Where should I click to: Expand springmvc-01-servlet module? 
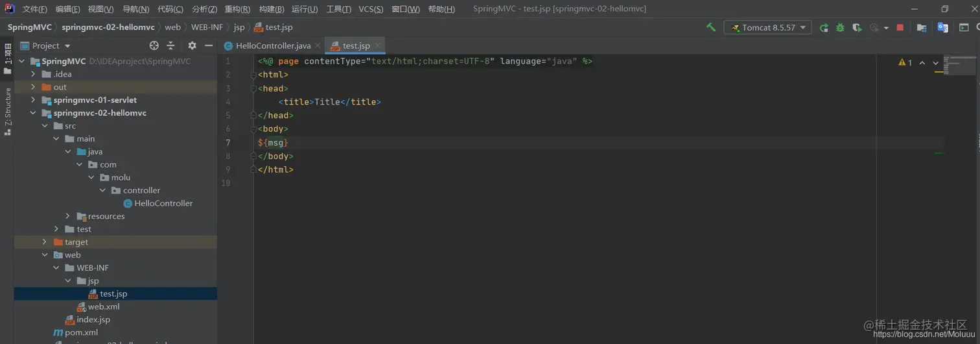(x=33, y=100)
